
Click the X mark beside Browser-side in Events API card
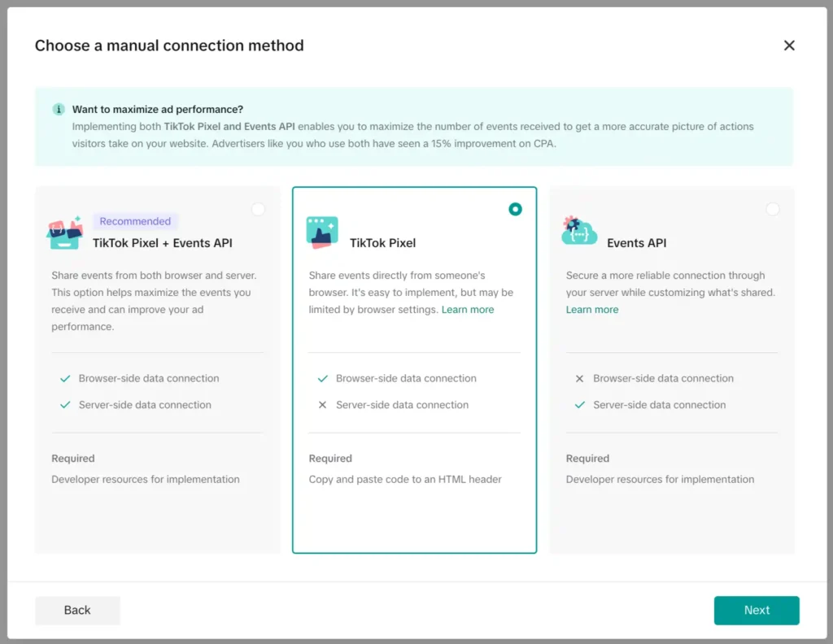[x=579, y=378]
